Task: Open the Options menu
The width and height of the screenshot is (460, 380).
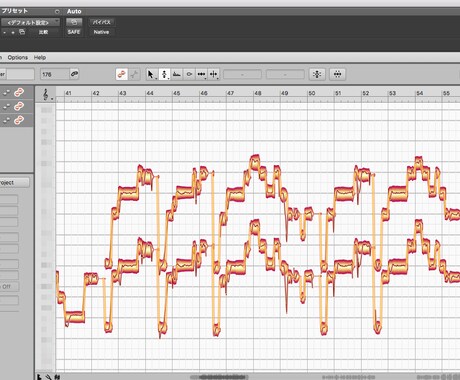Action: [18, 57]
